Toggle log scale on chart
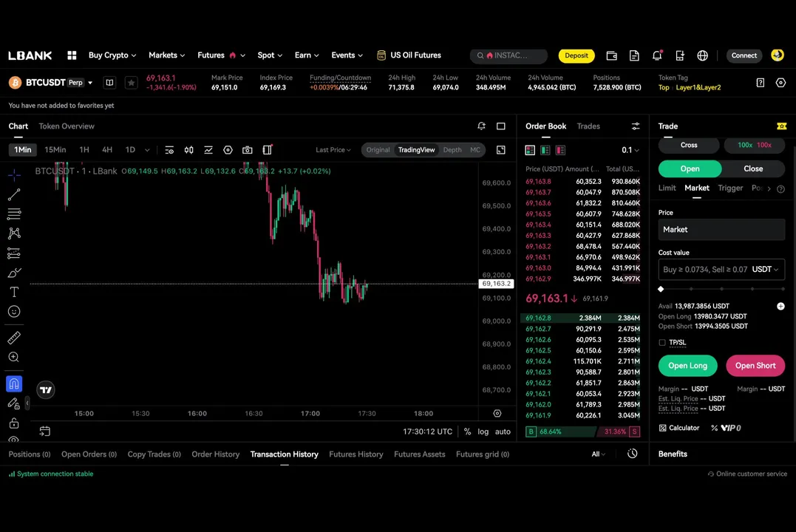Viewport: 796px width, 532px height. click(x=483, y=432)
